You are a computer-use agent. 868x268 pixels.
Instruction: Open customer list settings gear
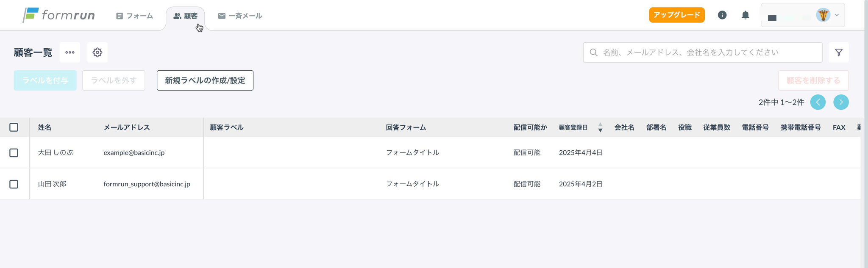97,52
